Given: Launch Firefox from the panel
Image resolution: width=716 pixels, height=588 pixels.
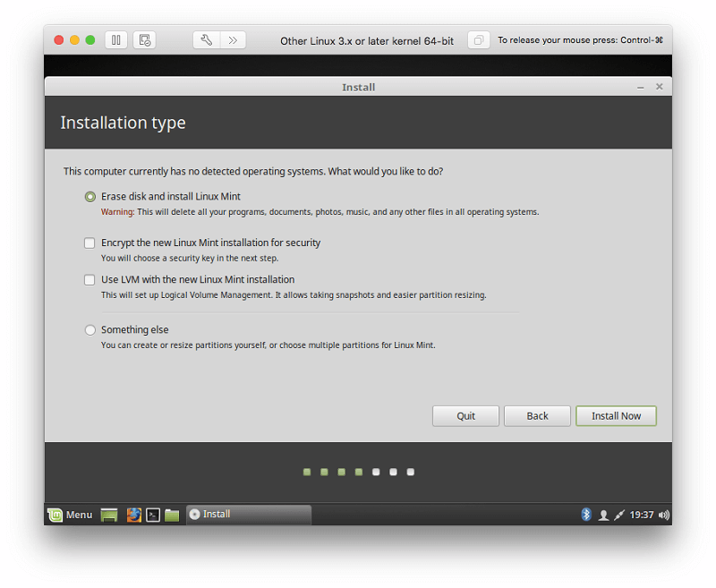Looking at the screenshot, I should (133, 515).
